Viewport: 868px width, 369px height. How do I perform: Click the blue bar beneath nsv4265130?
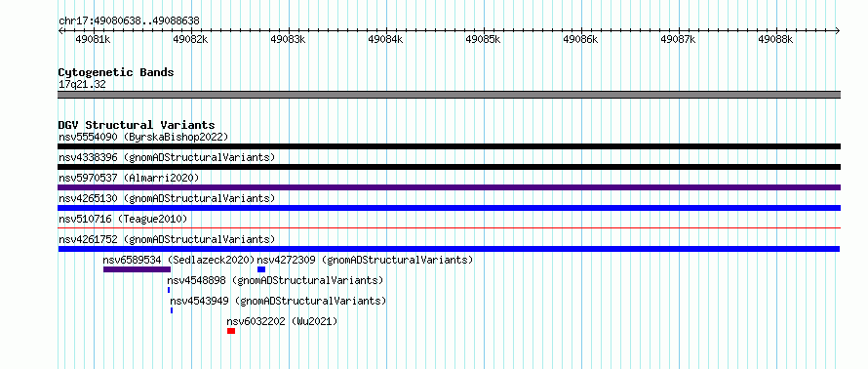click(449, 208)
